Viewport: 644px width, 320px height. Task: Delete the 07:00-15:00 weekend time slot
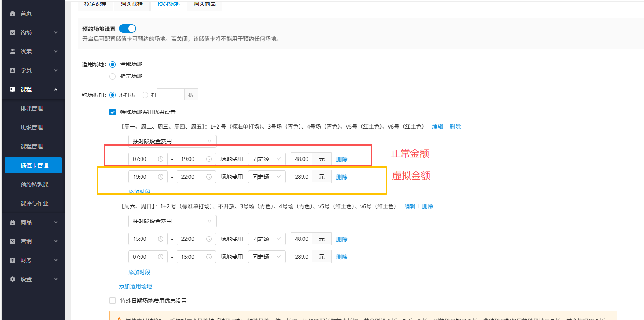(342, 257)
